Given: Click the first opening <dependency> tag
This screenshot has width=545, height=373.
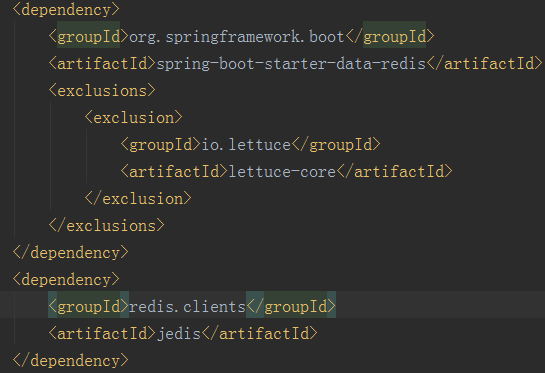Looking at the screenshot, I should [66, 10].
